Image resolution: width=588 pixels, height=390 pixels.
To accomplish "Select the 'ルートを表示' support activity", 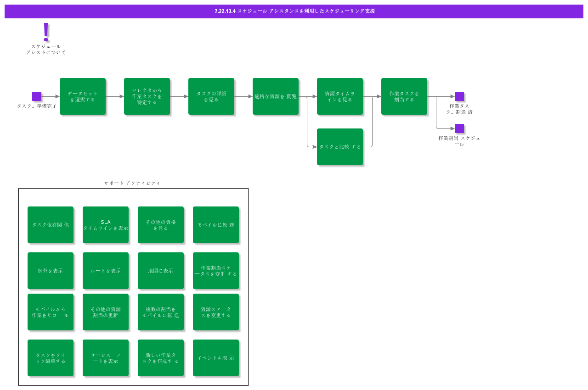I will click(x=106, y=271).
